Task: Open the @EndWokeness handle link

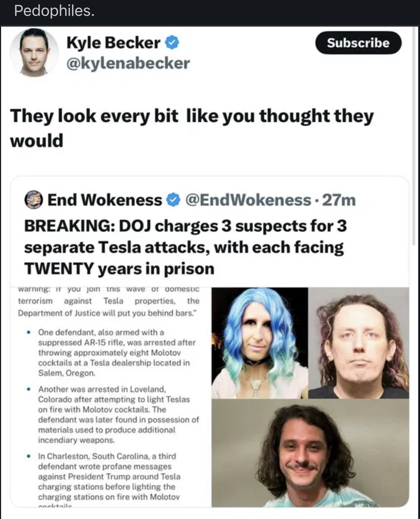Action: 248,200
